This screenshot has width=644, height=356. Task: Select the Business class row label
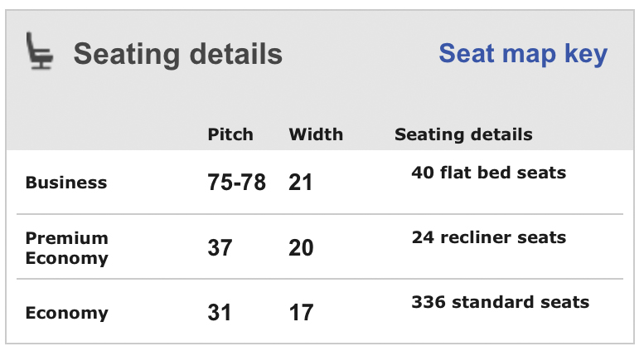tap(66, 183)
